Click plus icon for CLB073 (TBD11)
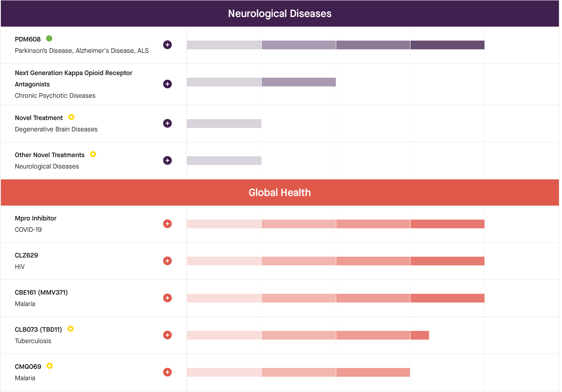Image resolution: width=562 pixels, height=392 pixels. (167, 335)
